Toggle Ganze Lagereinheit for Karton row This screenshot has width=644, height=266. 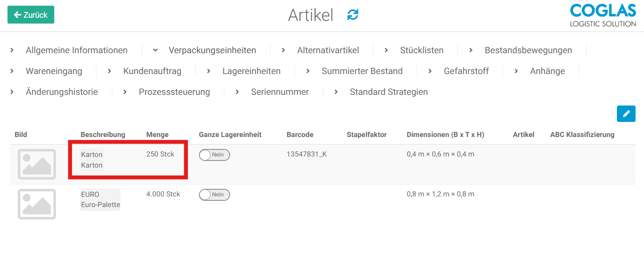coord(214,155)
